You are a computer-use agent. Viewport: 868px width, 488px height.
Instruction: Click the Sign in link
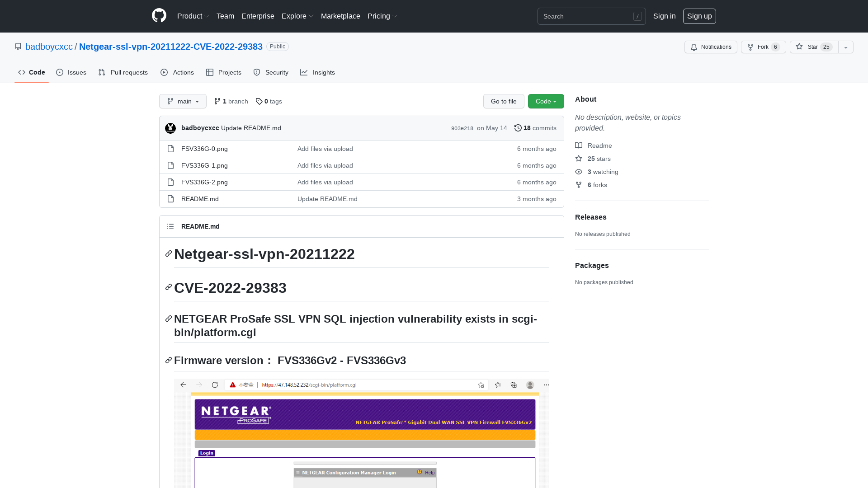click(664, 16)
